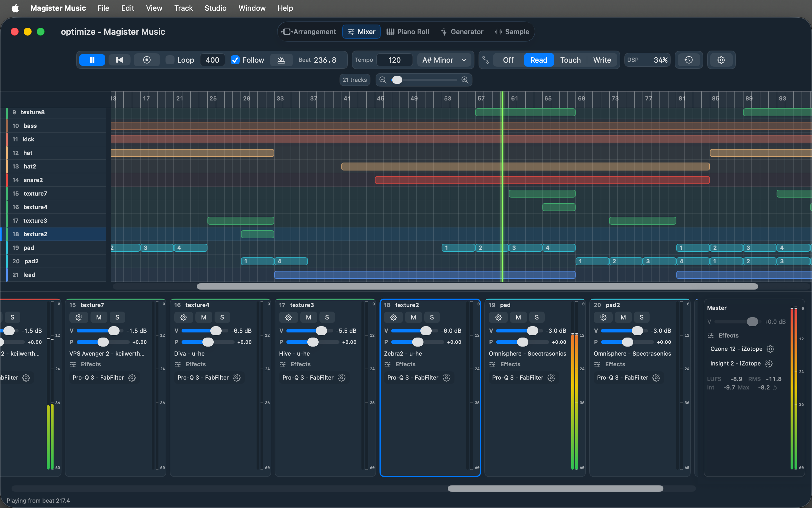Switch to the Sample tab
Viewport: 812px width, 508px height.
[x=512, y=32]
